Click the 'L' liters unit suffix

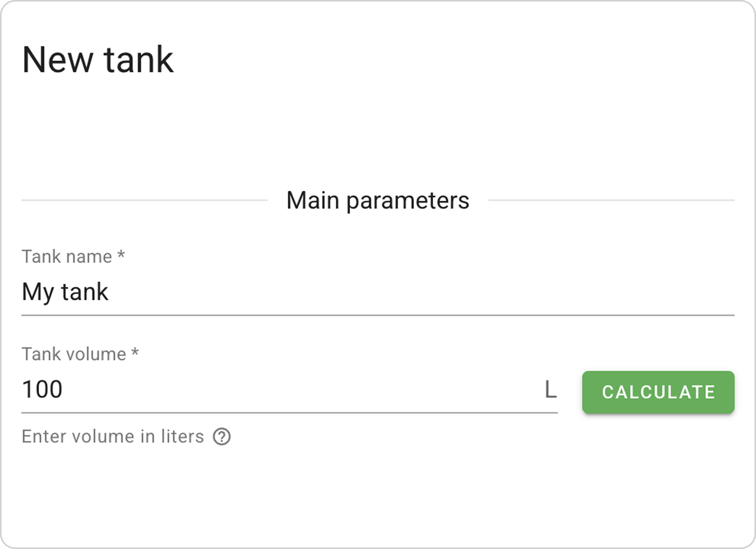[551, 390]
